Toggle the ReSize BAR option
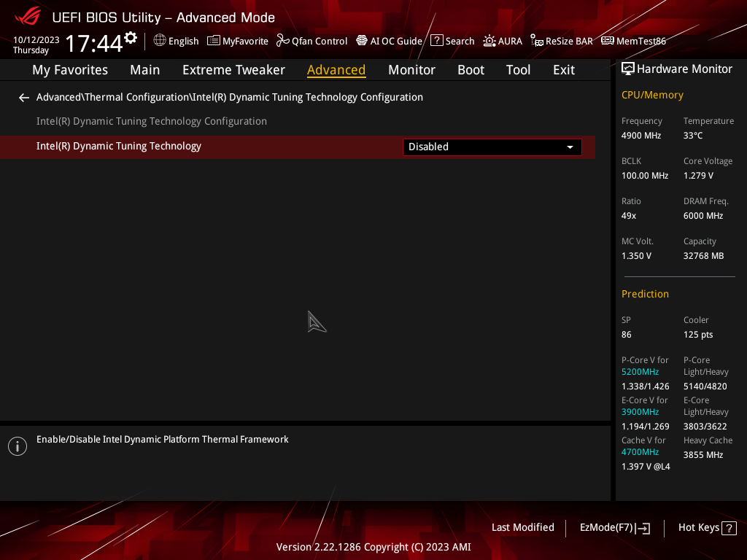The height and width of the screenshot is (560, 747). 561,41
